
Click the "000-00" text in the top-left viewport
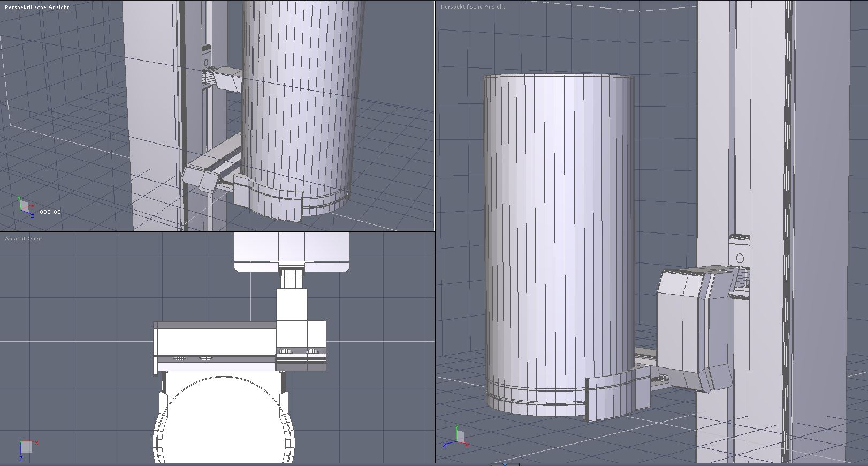(50, 212)
